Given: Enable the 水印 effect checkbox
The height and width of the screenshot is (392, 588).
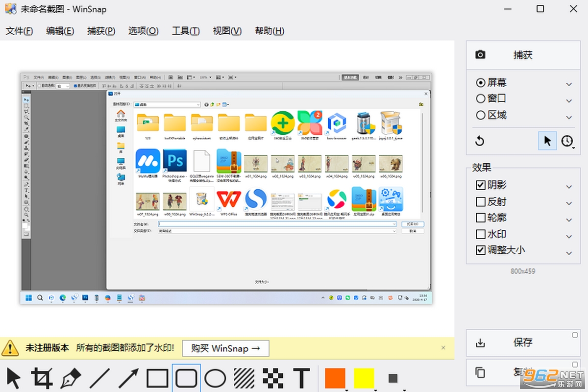Looking at the screenshot, I should (x=481, y=234).
